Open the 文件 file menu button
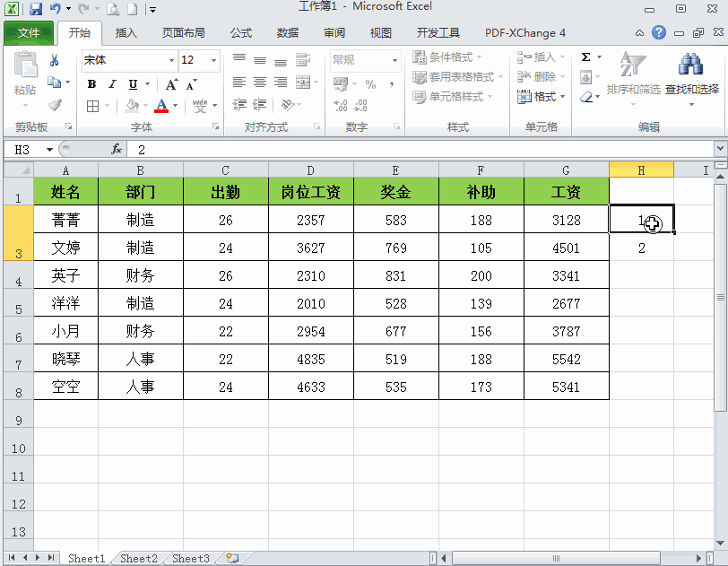 (29, 33)
